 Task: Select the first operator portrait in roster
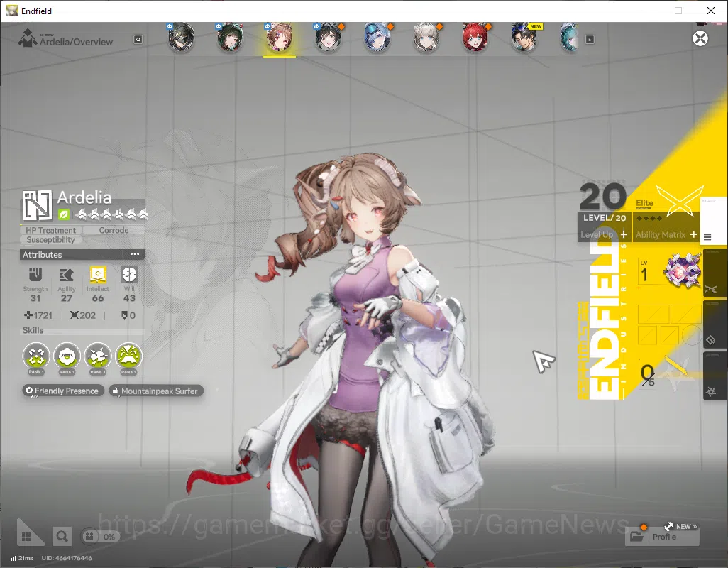point(181,38)
